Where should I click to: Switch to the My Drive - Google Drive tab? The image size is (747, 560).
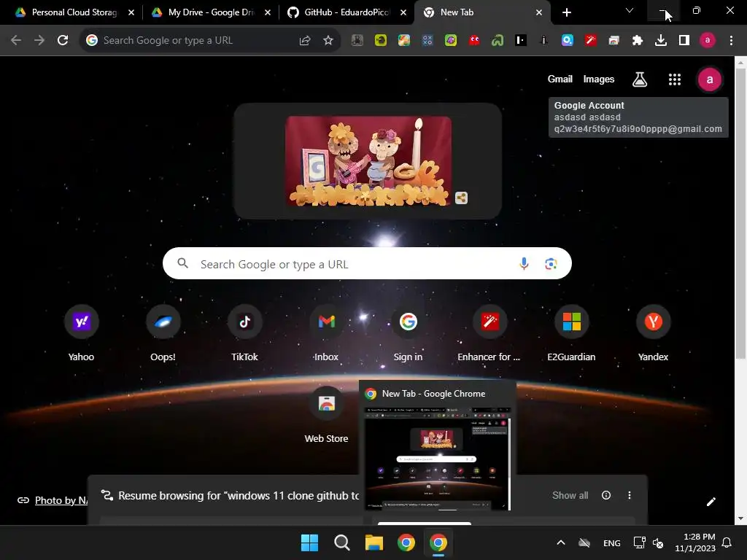(x=211, y=12)
